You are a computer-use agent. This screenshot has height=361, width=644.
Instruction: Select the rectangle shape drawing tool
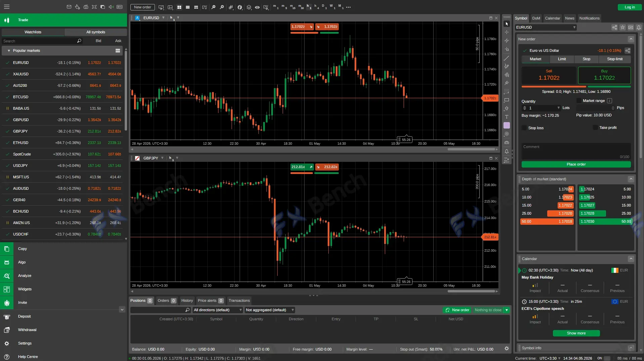pos(507,100)
